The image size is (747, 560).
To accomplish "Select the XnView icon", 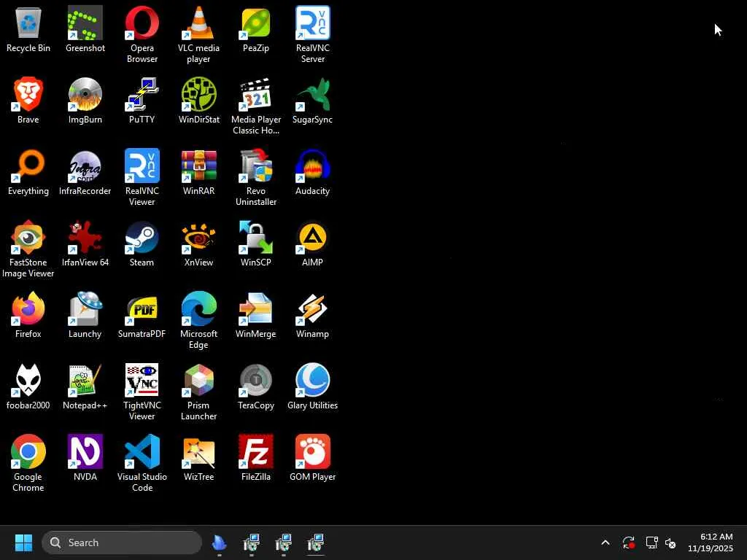I will 198,244.
